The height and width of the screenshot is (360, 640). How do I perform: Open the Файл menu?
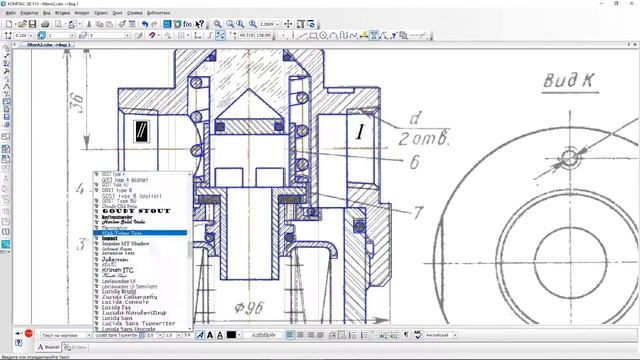pos(11,13)
